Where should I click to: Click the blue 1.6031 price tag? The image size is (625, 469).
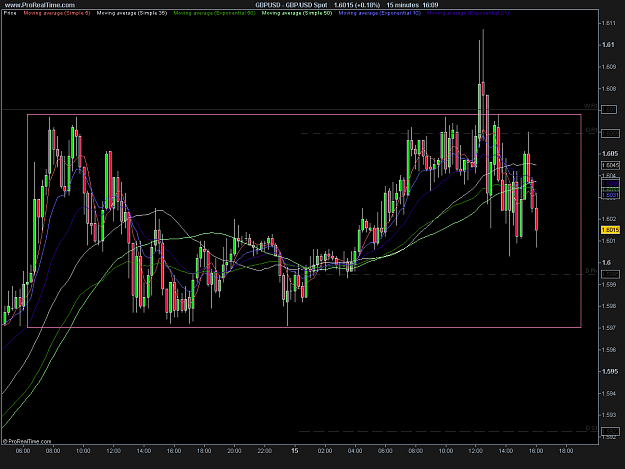pyautogui.click(x=610, y=195)
